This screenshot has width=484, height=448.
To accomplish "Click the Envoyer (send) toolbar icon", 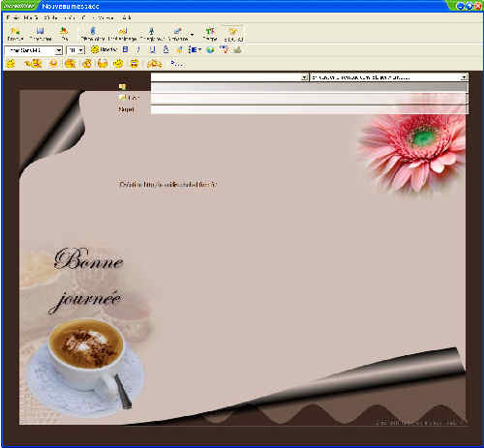I will (x=15, y=34).
